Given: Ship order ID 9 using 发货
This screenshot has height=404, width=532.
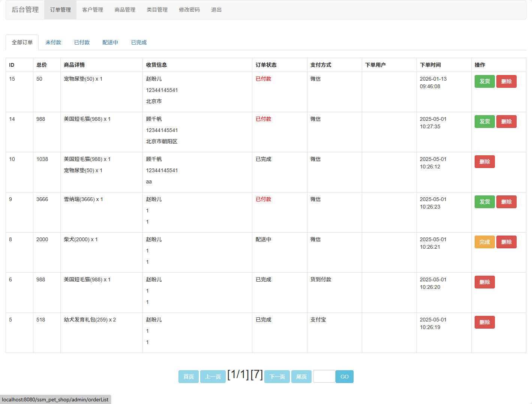Looking at the screenshot, I should click(x=484, y=202).
